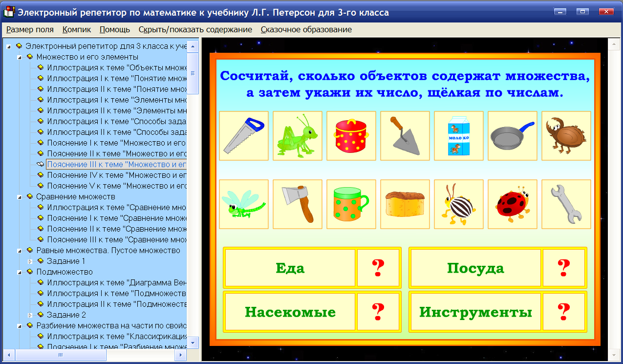Click the wrench picture
Viewport: 623px width, 364px height.
[566, 204]
